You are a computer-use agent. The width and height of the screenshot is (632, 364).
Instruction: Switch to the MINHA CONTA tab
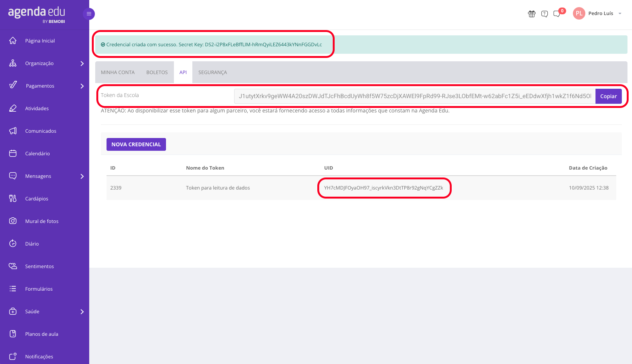click(118, 72)
